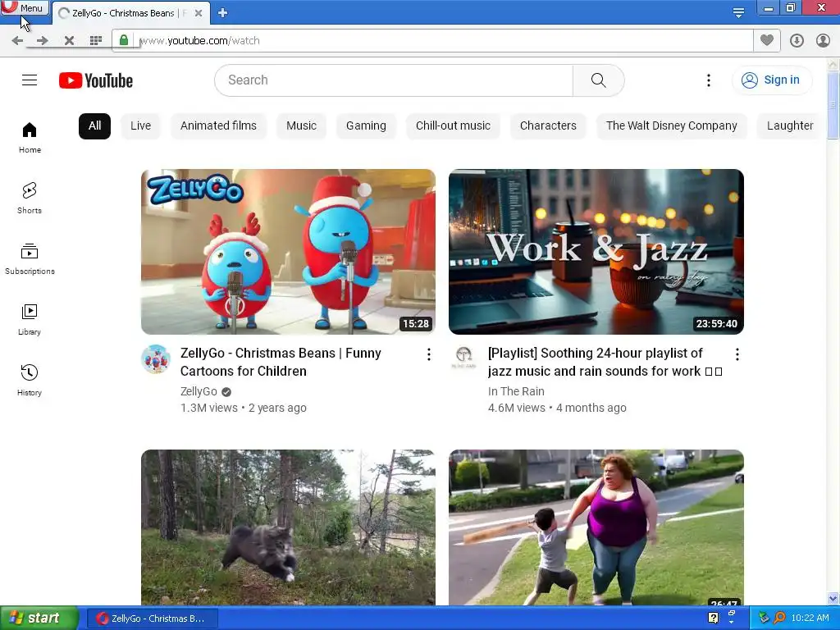Click the magnifier search button
This screenshot has width=840, height=630.
(598, 80)
